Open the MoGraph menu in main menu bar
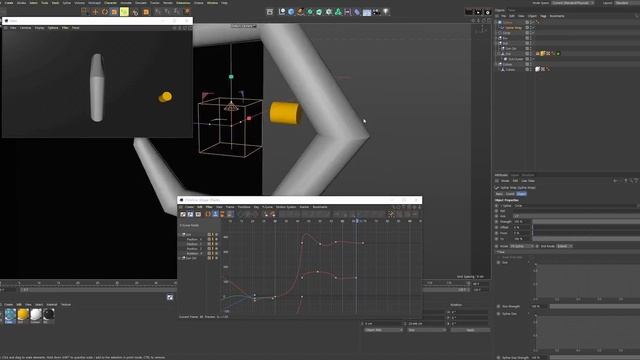640x360 pixels. (x=94, y=3)
